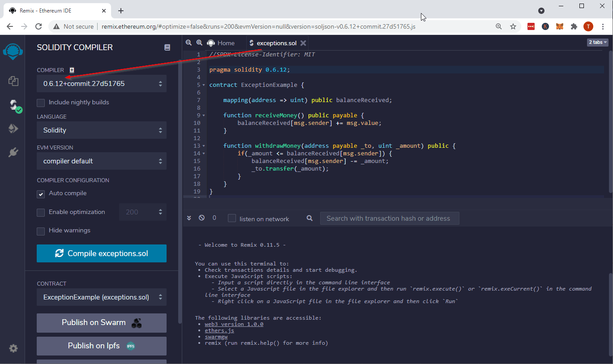Screen dimensions: 613x364
Task: Fold the withdrawMoney function
Action: tap(204, 146)
